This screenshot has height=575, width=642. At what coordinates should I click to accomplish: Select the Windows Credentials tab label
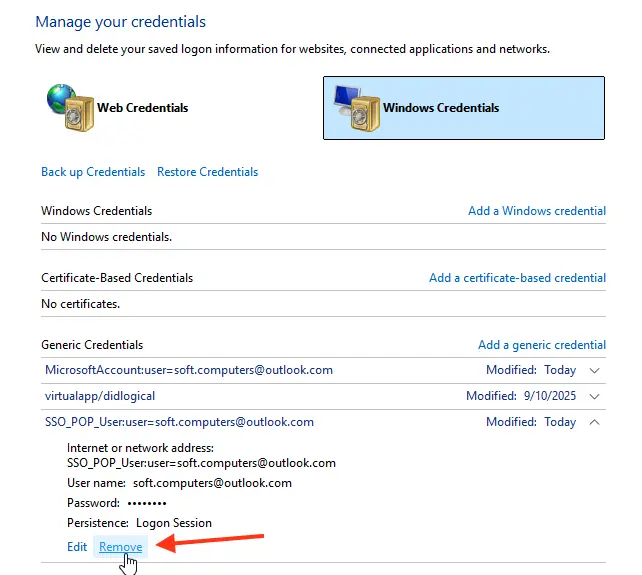(441, 108)
